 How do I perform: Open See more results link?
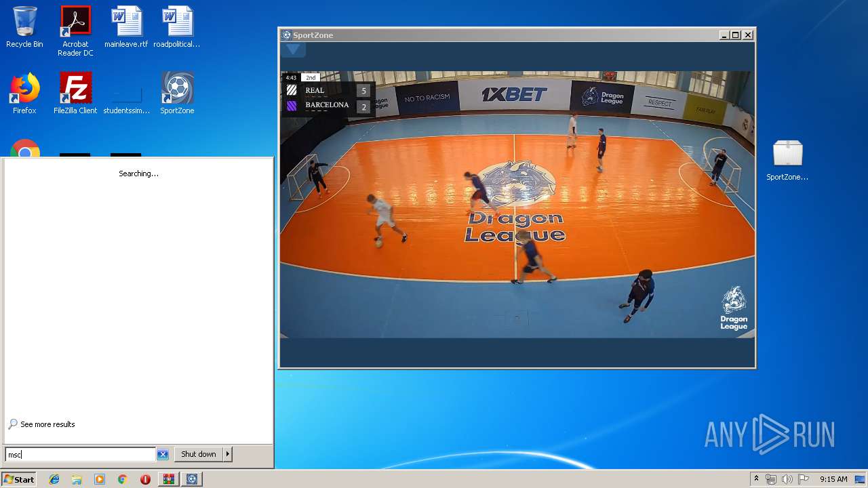47,424
